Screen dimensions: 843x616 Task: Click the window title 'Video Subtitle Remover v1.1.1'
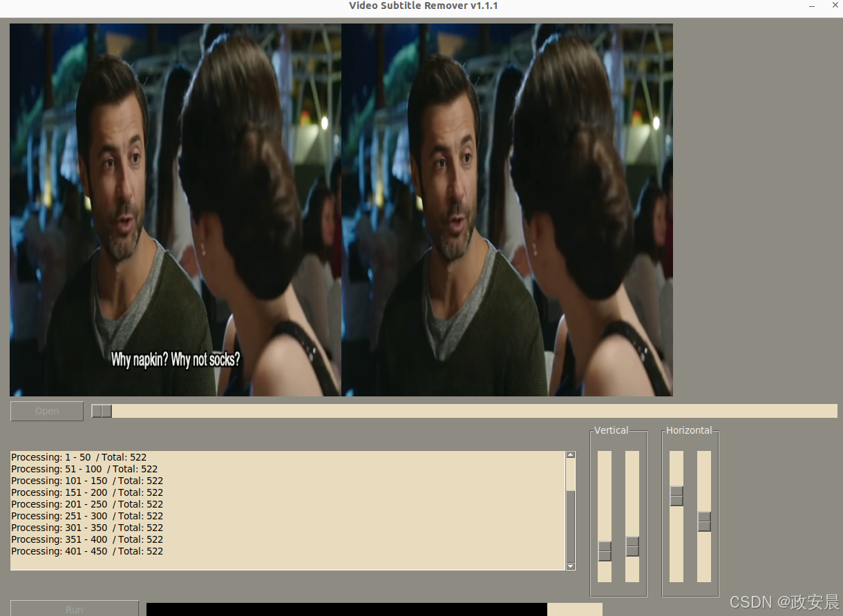(x=424, y=6)
